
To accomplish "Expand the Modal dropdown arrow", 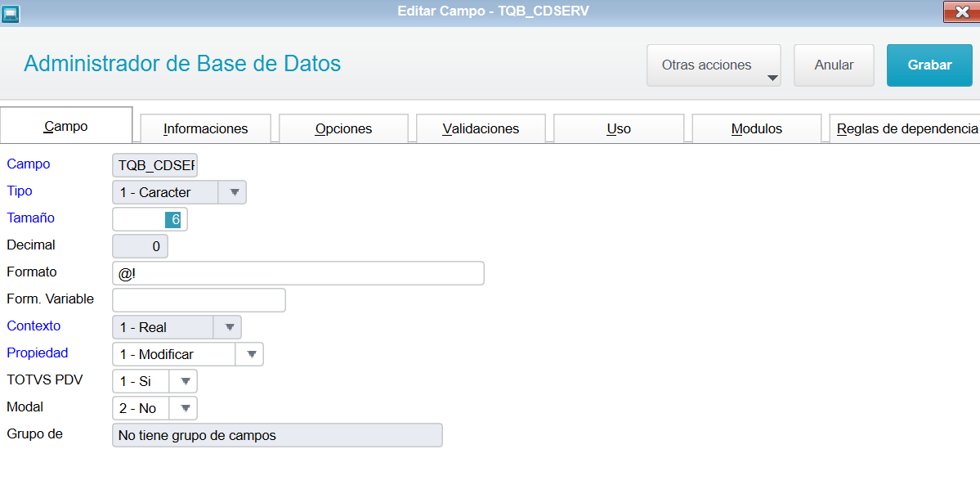I will tap(183, 408).
